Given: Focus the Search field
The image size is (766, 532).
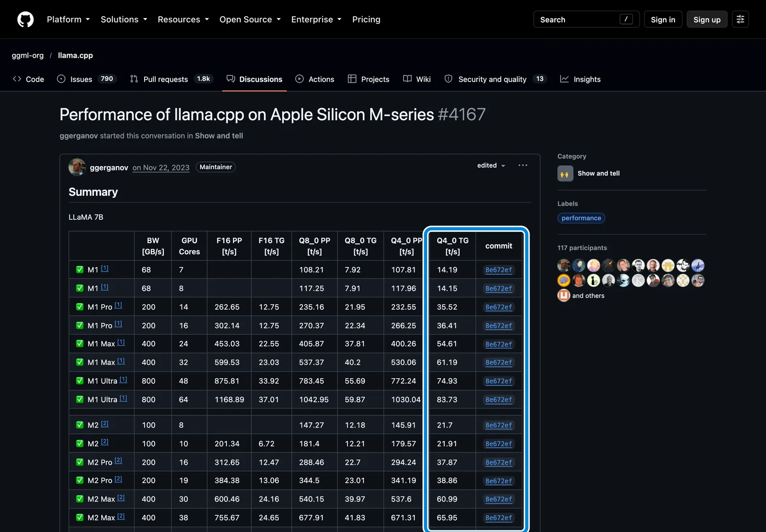Looking at the screenshot, I should 586,20.
